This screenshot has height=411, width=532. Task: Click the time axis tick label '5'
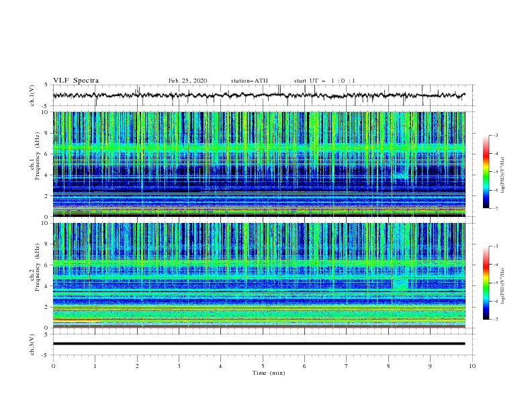[x=263, y=366]
